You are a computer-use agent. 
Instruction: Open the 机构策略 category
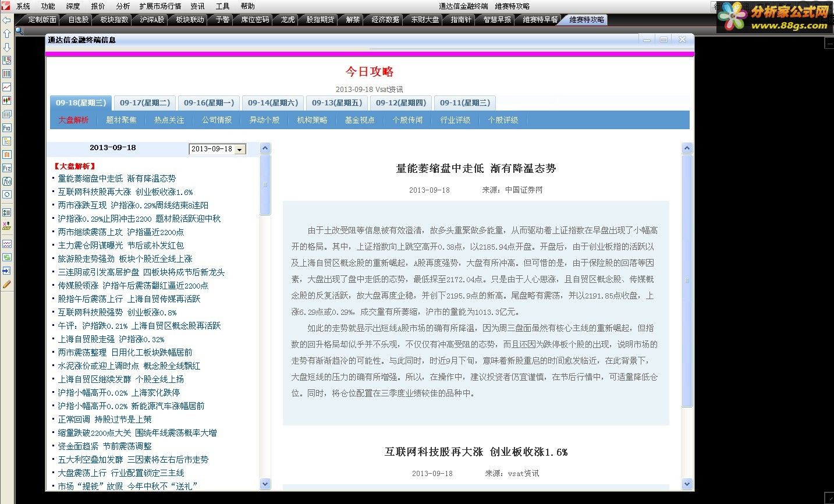[x=312, y=120]
